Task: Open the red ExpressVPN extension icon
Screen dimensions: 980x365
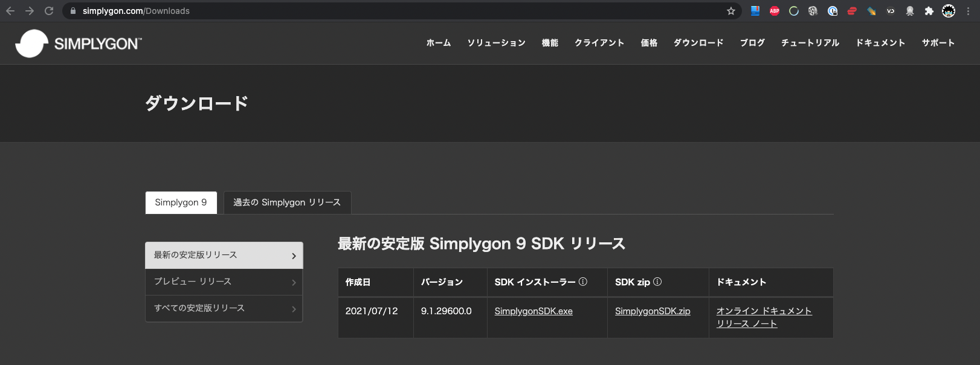Action: pos(852,11)
